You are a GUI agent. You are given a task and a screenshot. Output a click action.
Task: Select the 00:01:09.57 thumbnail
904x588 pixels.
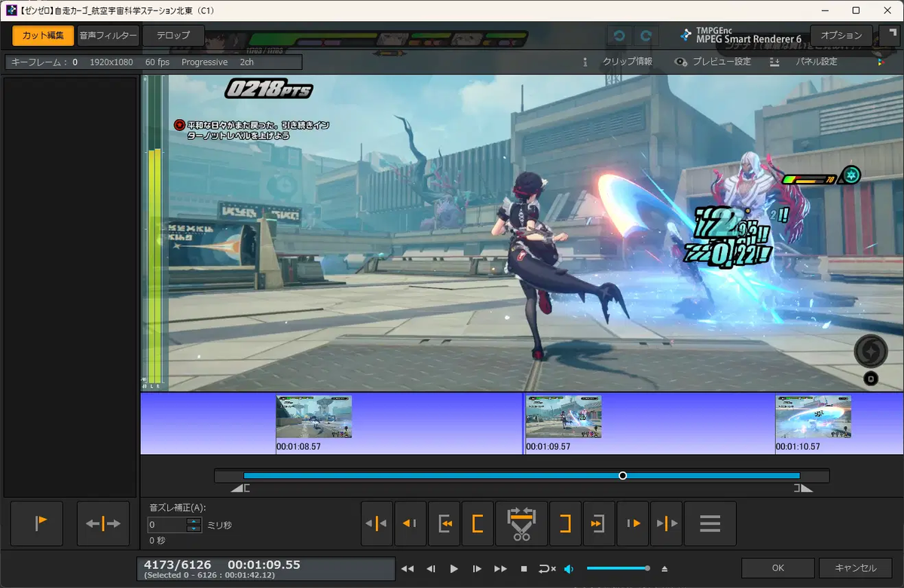pyautogui.click(x=563, y=417)
